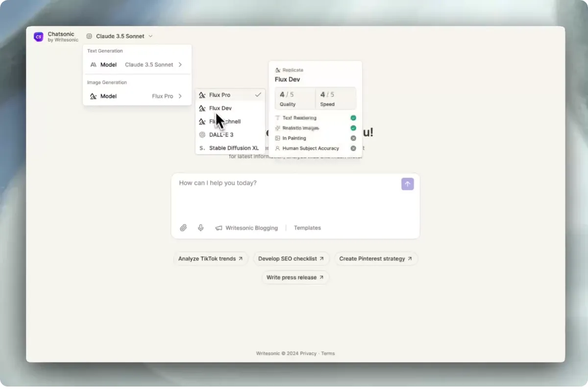
Task: Click the gray X beside Human Subject Accuracy
Action: [353, 148]
